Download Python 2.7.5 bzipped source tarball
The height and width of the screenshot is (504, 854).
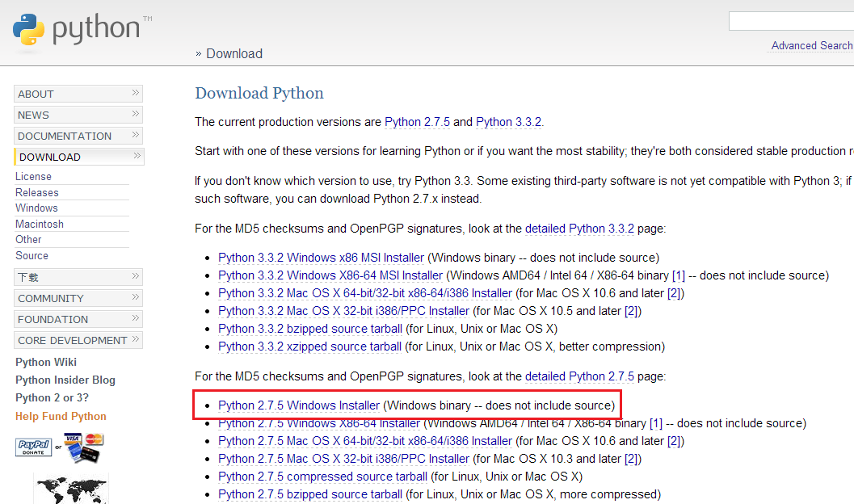coord(310,495)
